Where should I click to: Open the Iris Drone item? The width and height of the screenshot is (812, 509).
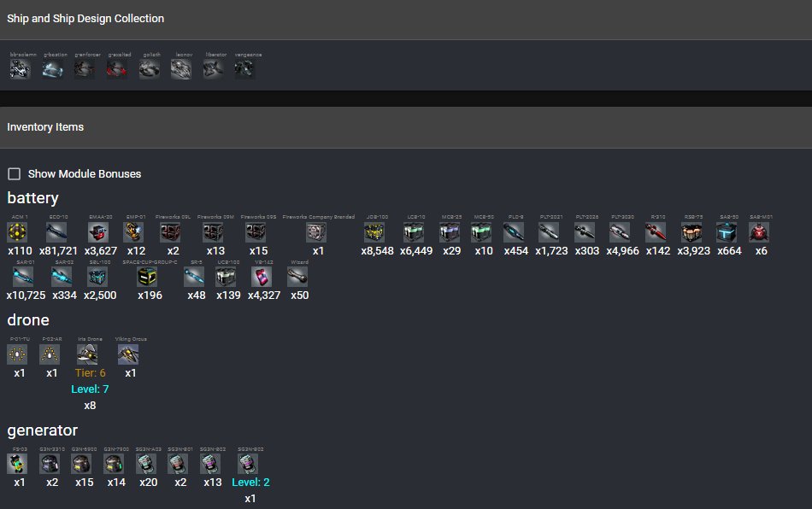(x=89, y=354)
